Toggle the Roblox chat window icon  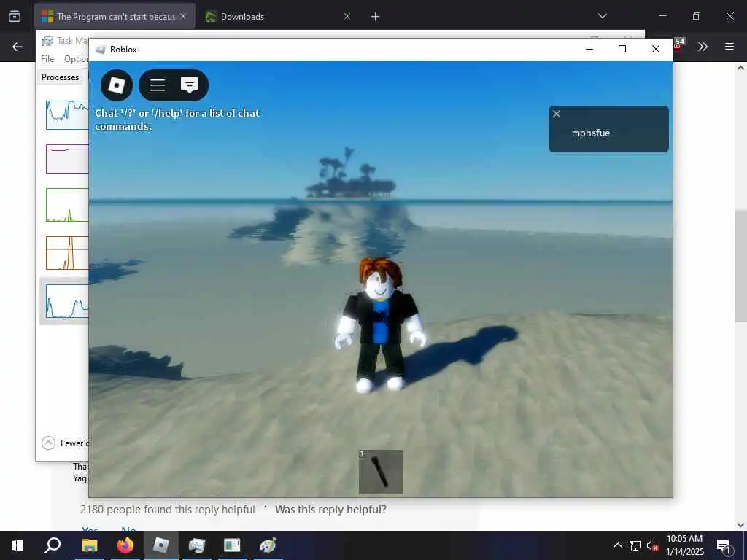[190, 85]
